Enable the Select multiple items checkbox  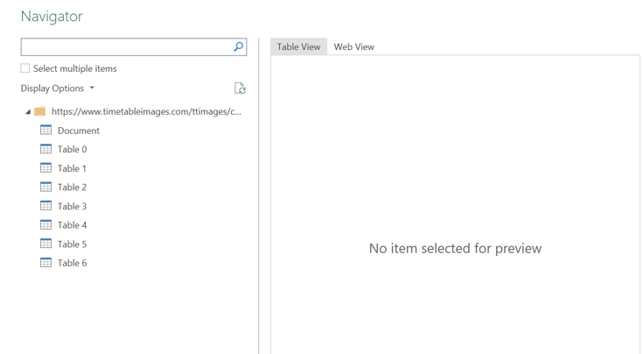25,68
